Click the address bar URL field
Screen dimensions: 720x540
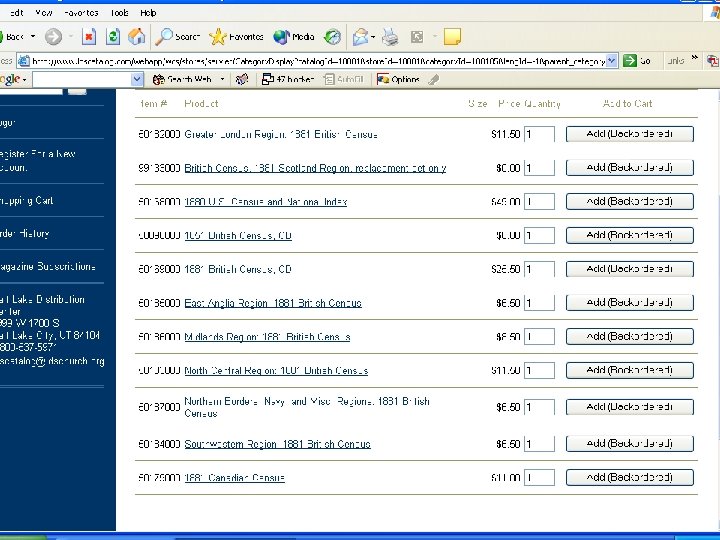pos(317,61)
